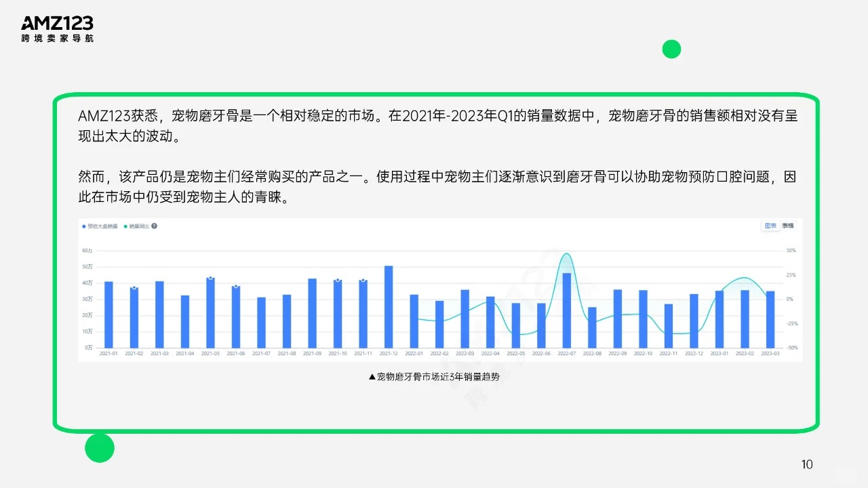868x488 pixels.
Task: Click the 2021-09 sales bar
Action: 312,313
